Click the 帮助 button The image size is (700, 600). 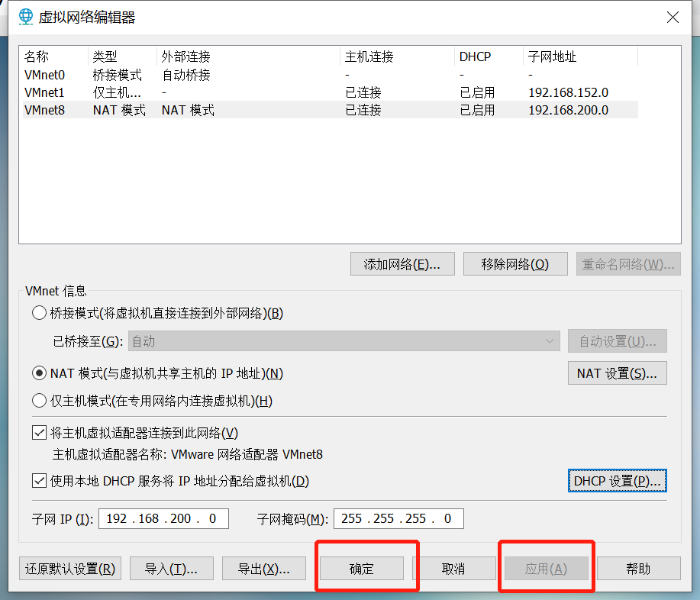click(x=638, y=568)
